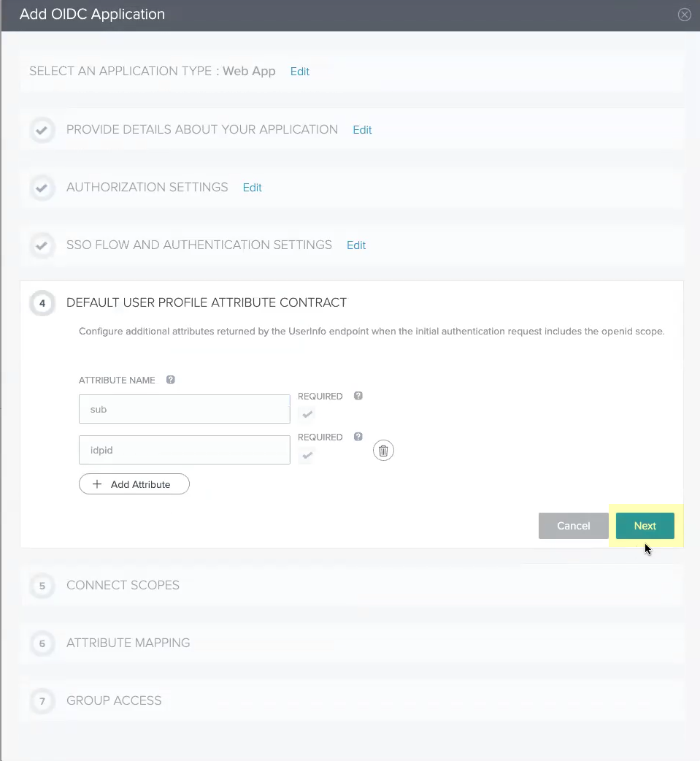Expand the Connect Scopes step
The width and height of the screenshot is (700, 761).
pyautogui.click(x=123, y=585)
